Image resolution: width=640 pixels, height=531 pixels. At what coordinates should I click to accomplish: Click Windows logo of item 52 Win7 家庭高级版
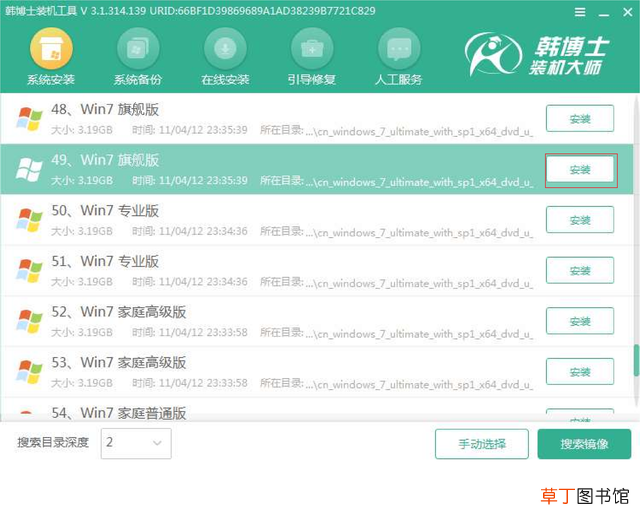point(29,321)
